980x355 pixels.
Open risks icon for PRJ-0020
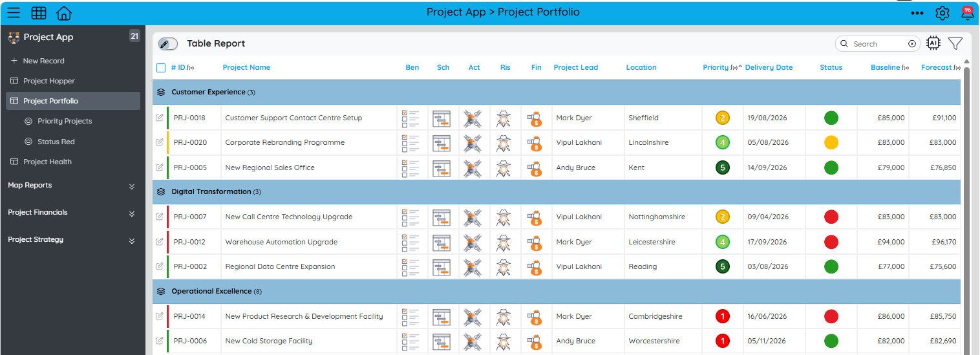[504, 143]
